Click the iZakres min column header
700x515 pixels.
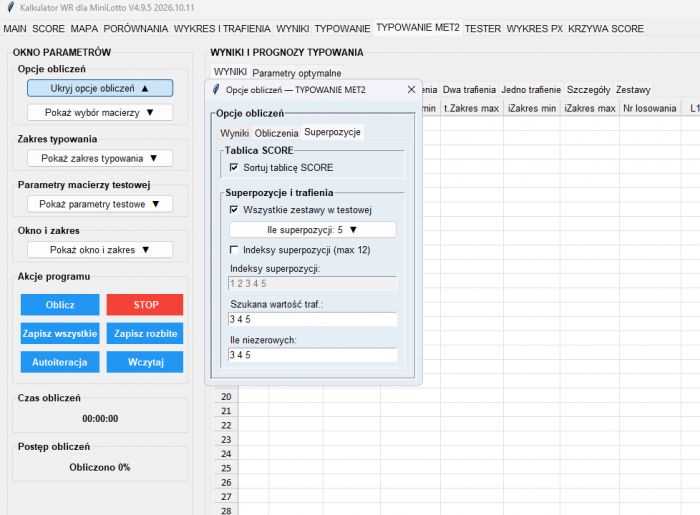[x=532, y=108]
